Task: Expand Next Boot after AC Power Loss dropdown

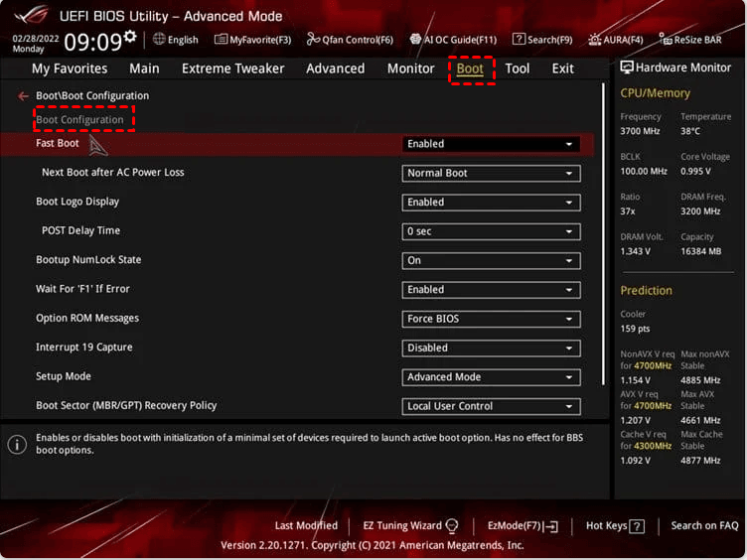Action: click(491, 174)
